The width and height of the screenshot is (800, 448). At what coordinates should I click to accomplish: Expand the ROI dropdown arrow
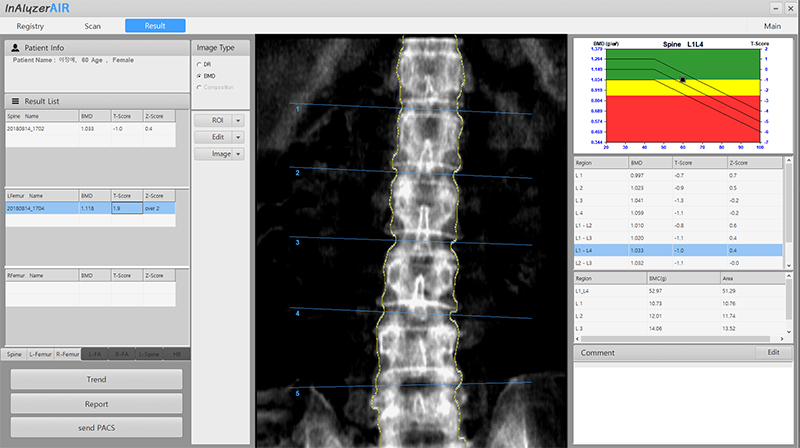pos(238,120)
